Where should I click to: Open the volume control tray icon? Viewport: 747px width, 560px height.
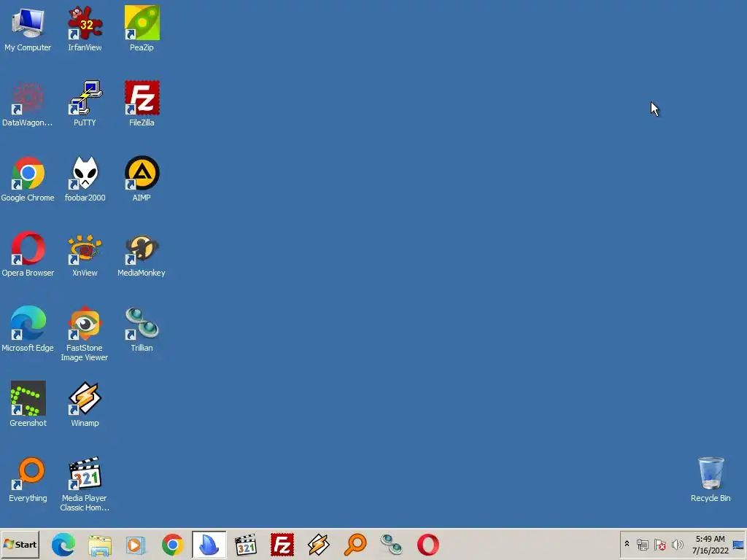677,544
